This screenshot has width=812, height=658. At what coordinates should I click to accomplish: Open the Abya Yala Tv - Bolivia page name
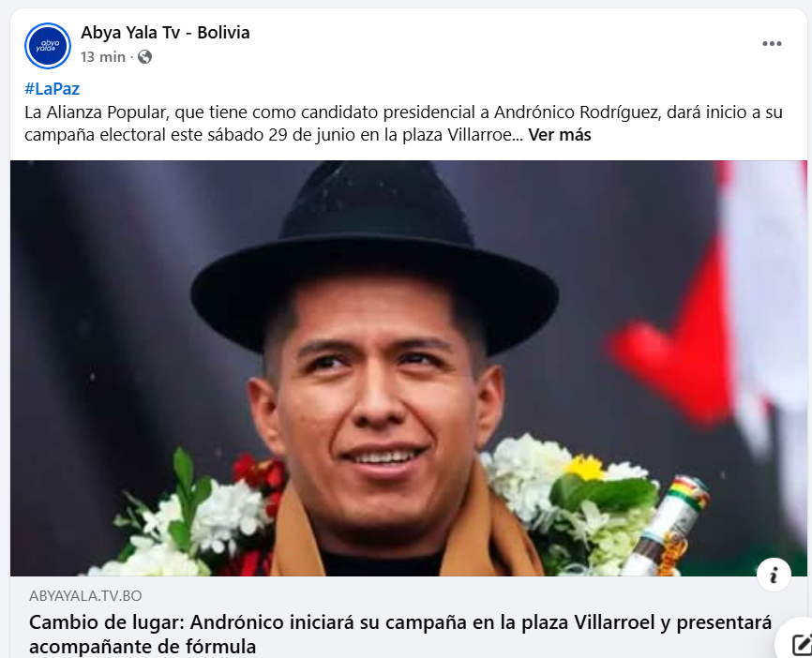pos(165,33)
